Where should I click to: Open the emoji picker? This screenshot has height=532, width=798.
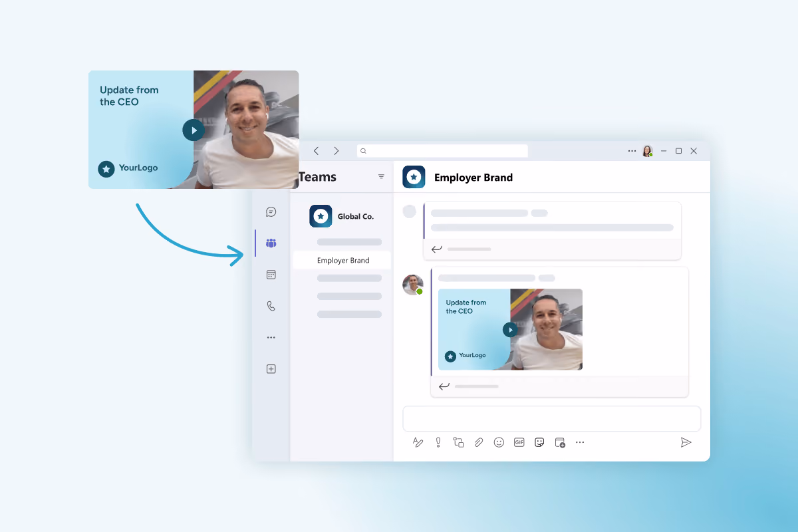499,442
